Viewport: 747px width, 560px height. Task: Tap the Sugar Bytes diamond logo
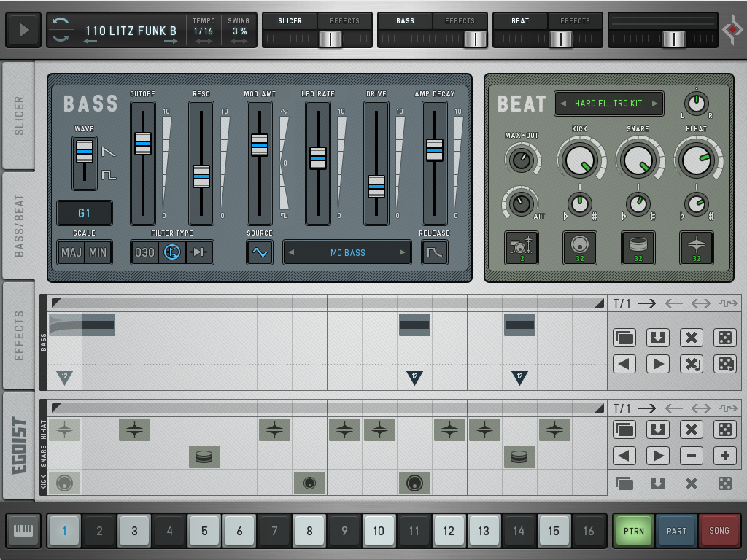pos(732,29)
